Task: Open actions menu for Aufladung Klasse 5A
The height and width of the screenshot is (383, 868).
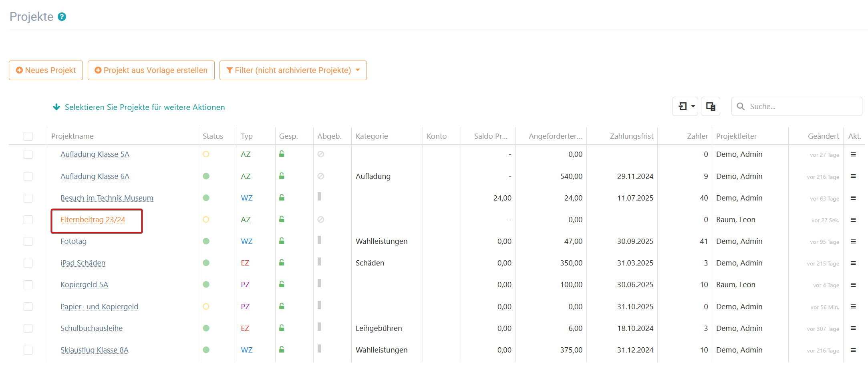Action: (x=853, y=154)
